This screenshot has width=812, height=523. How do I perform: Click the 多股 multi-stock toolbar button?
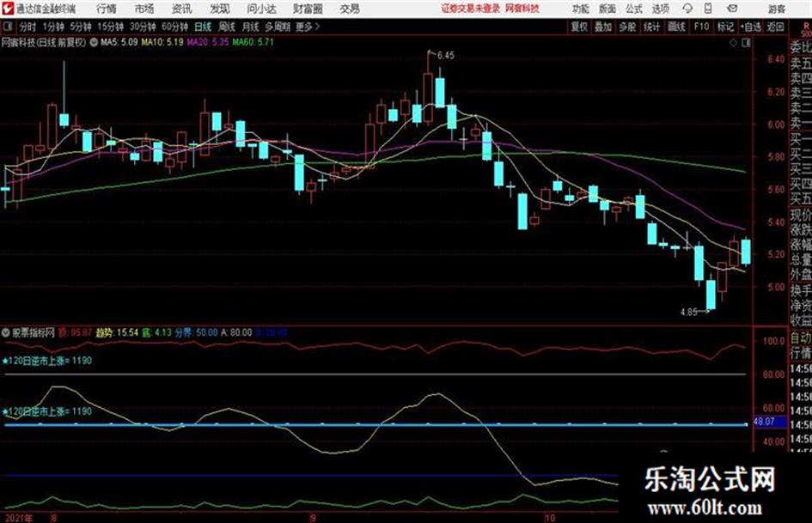coord(627,27)
